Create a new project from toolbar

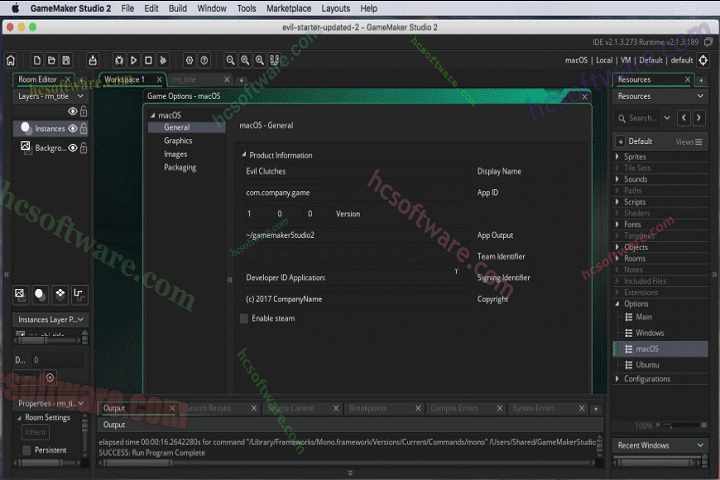[37, 60]
